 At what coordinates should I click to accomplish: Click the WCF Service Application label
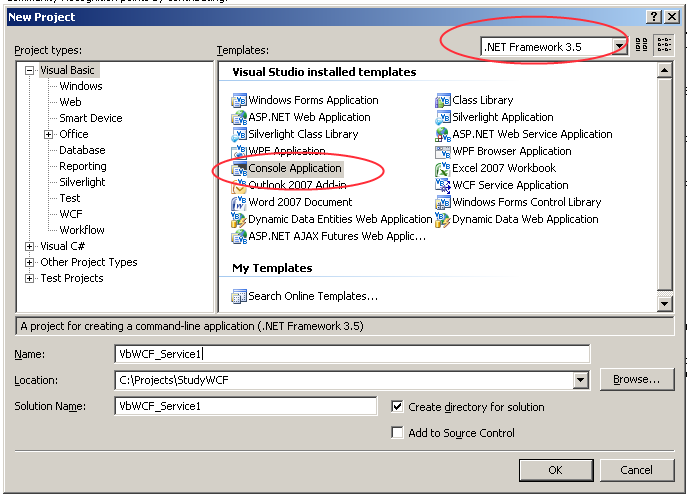510,185
